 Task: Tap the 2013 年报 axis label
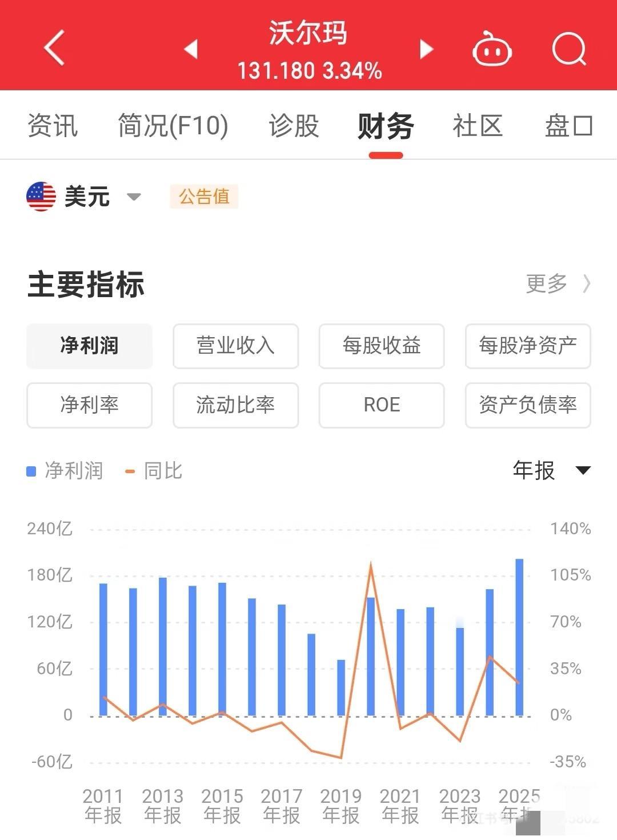tap(163, 806)
